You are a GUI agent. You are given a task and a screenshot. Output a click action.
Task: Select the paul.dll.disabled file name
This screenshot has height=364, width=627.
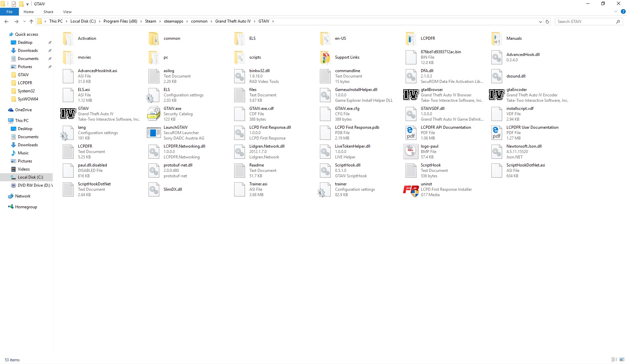[x=92, y=165]
